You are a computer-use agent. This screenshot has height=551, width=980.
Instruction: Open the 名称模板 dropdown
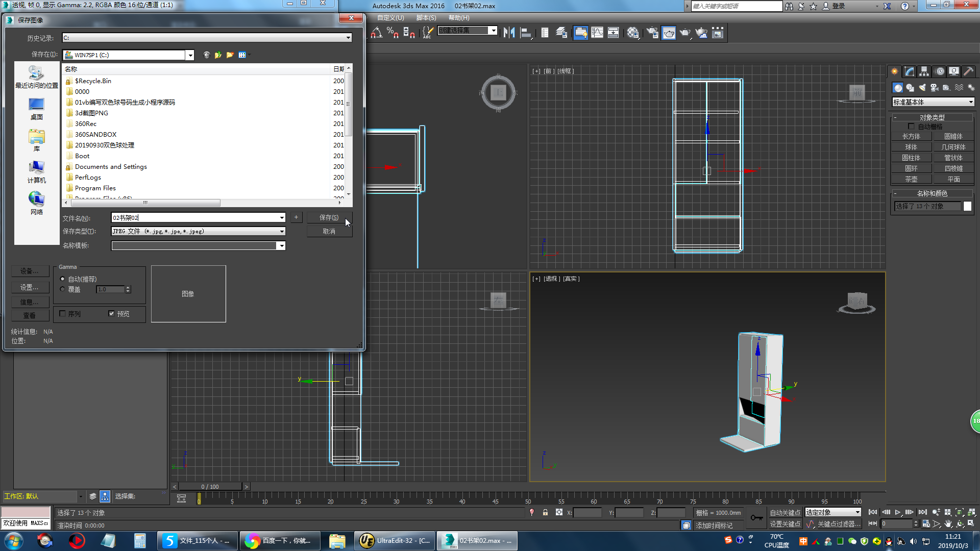click(x=281, y=246)
